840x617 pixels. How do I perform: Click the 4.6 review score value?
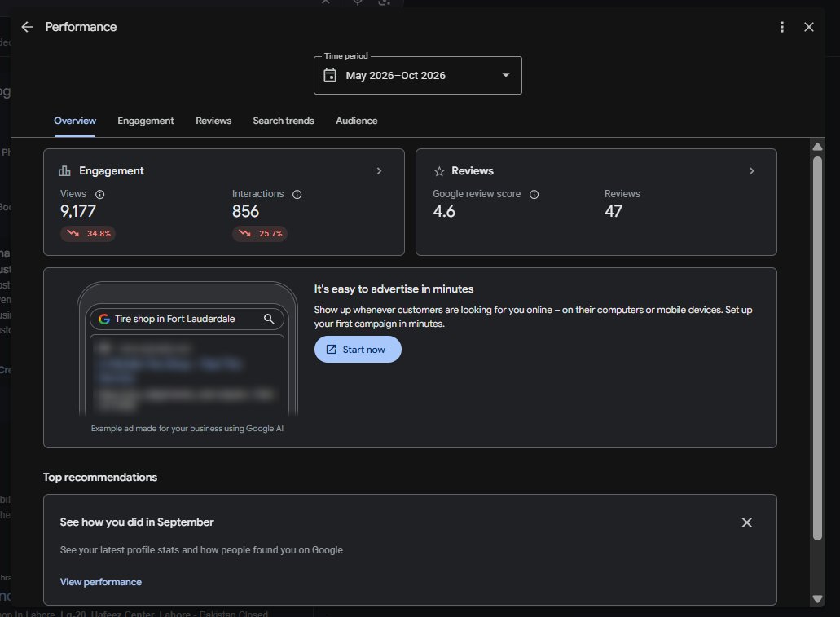444,211
